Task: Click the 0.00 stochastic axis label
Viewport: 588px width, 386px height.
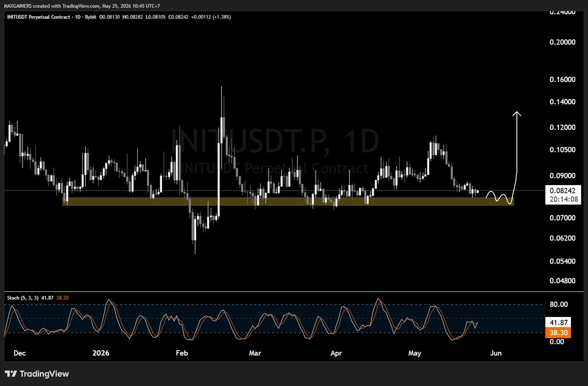Action: point(556,341)
